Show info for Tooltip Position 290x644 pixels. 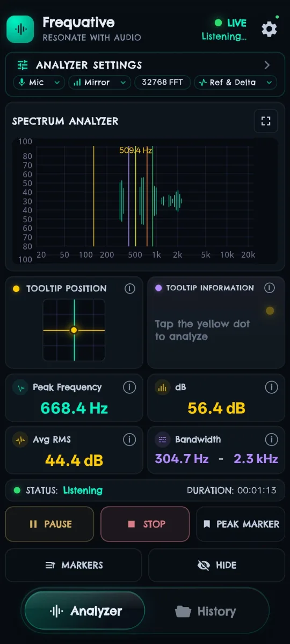coord(129,288)
